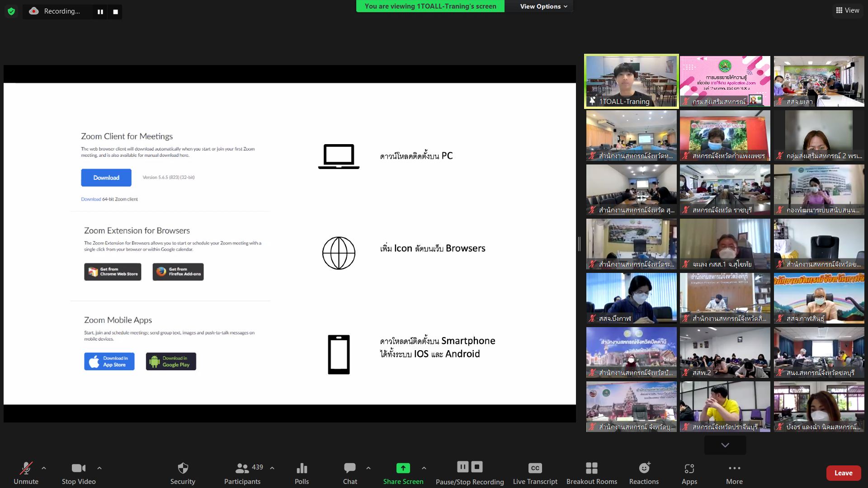Viewport: 868px width, 488px height.
Task: Open the View Options dropdown
Action: (543, 6)
